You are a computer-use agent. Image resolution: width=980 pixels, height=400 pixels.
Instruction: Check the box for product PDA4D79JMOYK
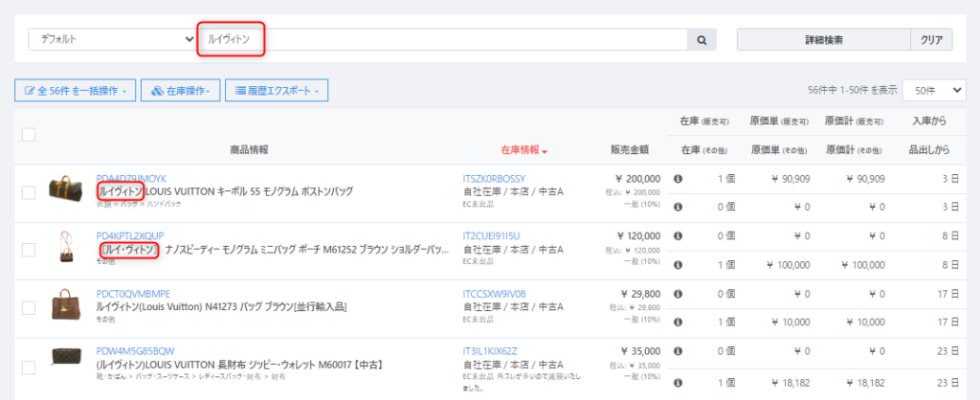[28, 193]
